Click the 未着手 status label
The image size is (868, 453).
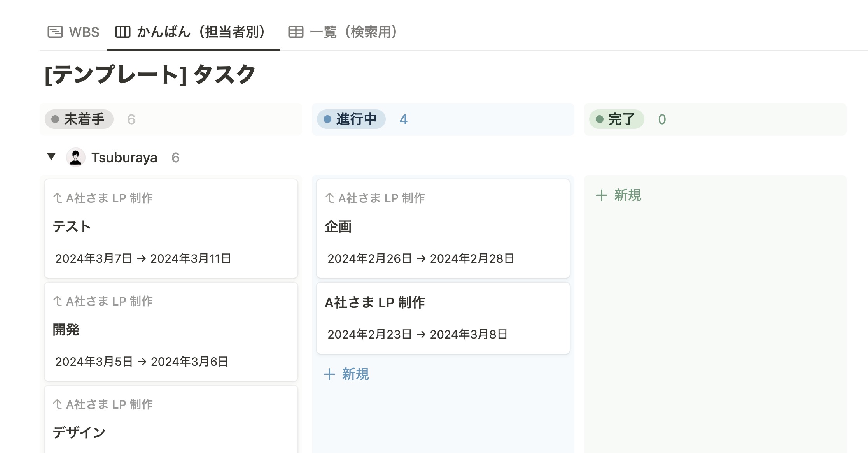(79, 119)
